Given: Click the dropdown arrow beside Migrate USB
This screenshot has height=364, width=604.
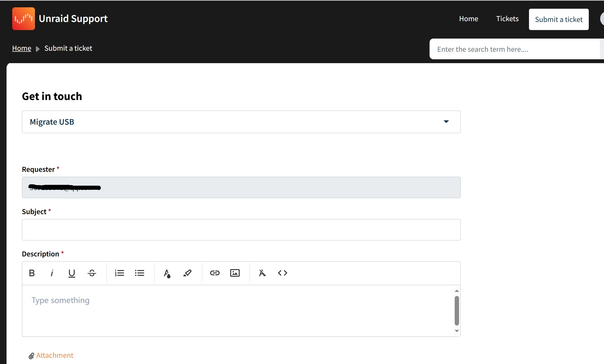Looking at the screenshot, I should pos(446,122).
